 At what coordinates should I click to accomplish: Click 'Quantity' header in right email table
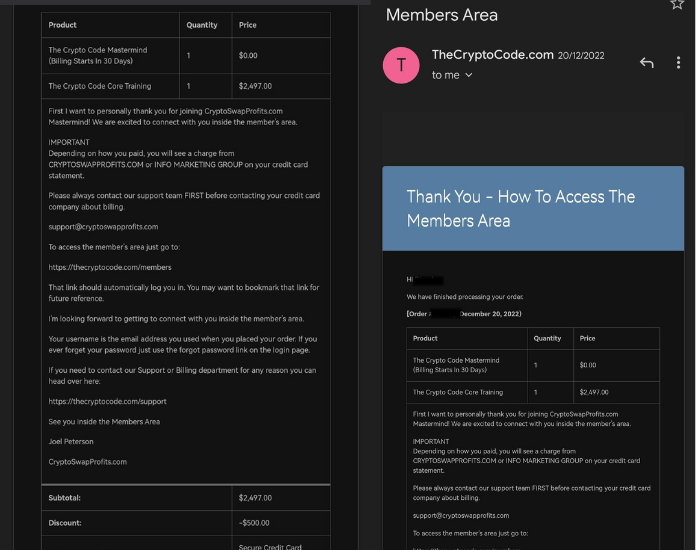tap(547, 338)
